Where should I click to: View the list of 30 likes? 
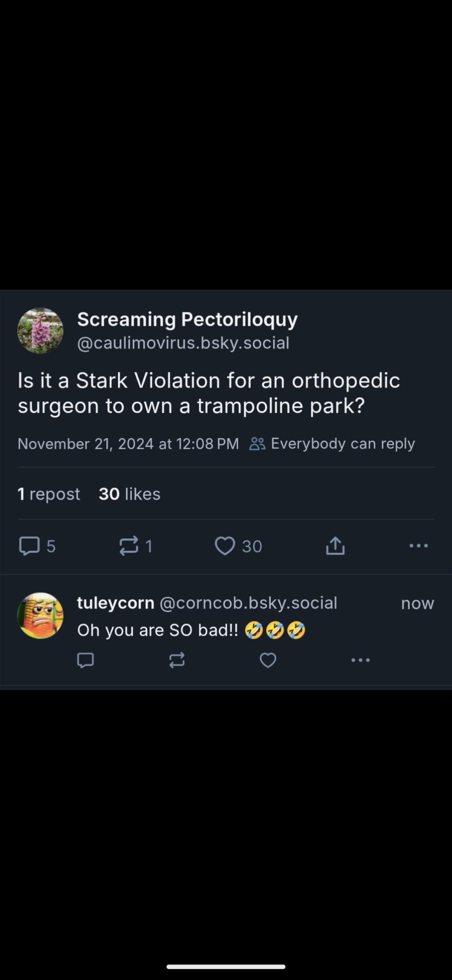click(x=129, y=494)
